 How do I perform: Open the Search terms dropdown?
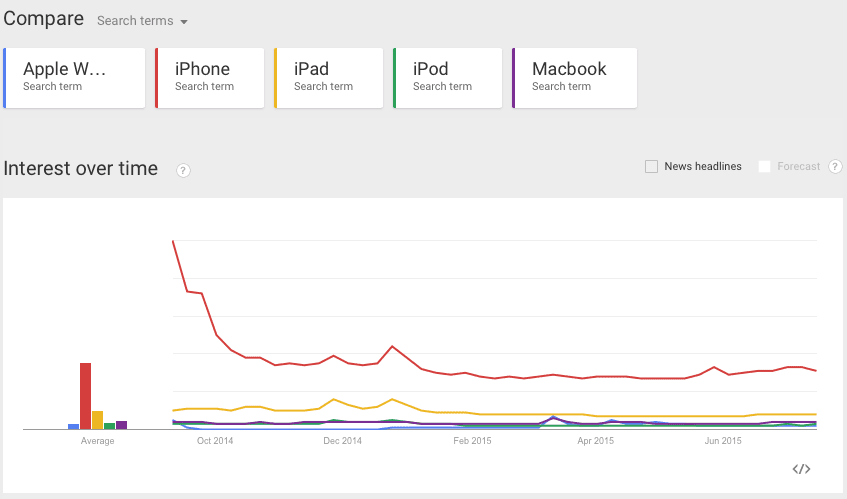[x=143, y=21]
